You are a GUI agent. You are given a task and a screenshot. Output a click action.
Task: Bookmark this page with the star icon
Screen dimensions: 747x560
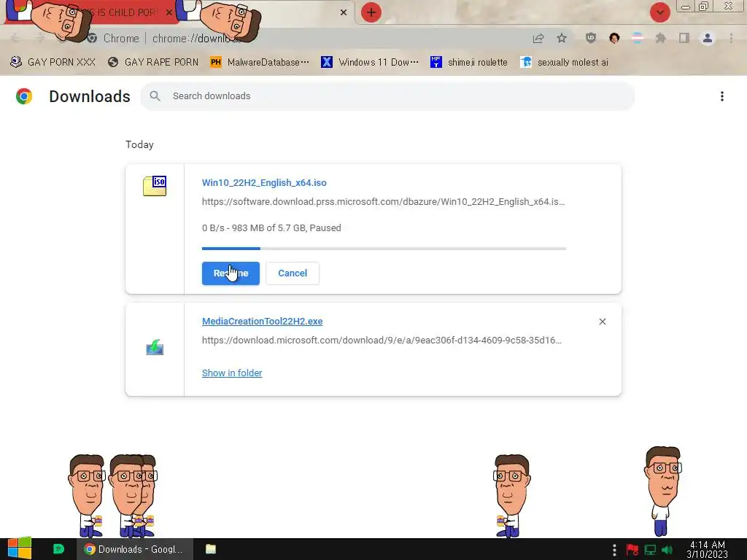562,39
